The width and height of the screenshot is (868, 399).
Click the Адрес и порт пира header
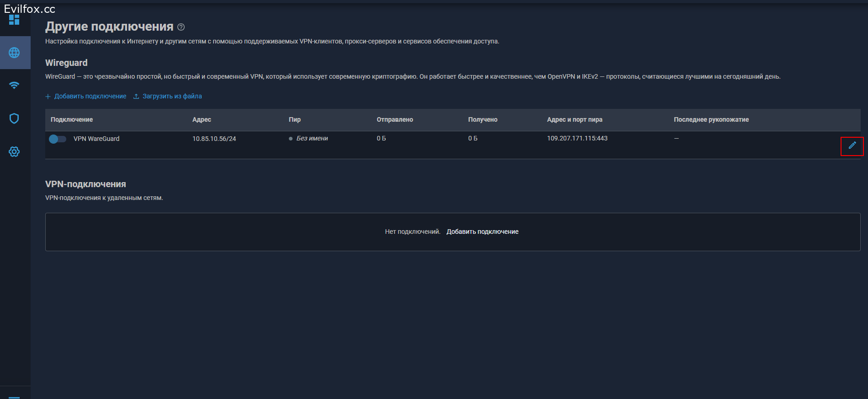click(x=575, y=119)
